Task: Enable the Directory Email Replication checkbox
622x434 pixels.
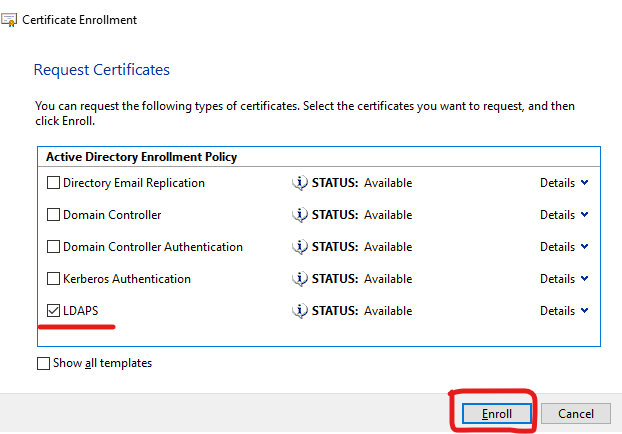Action: [x=54, y=183]
